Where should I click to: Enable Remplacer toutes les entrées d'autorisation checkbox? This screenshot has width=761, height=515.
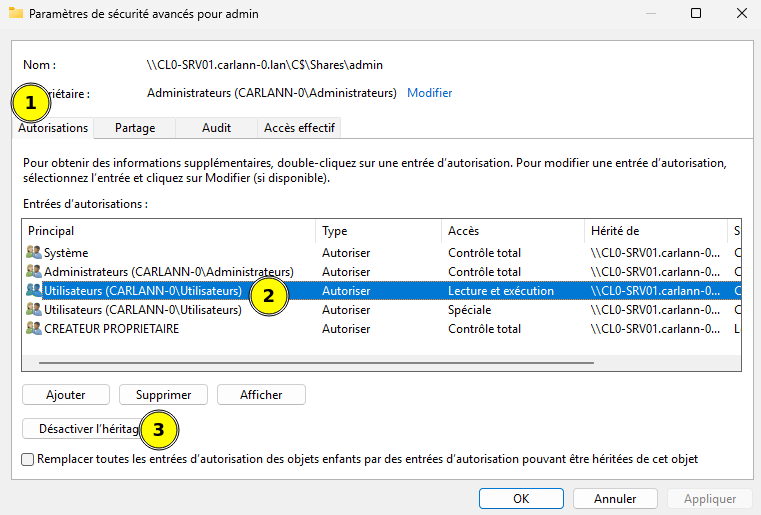tap(28, 459)
